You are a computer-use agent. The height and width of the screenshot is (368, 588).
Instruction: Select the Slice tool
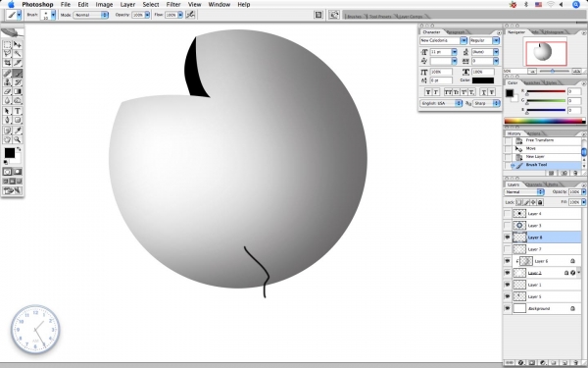click(x=18, y=63)
